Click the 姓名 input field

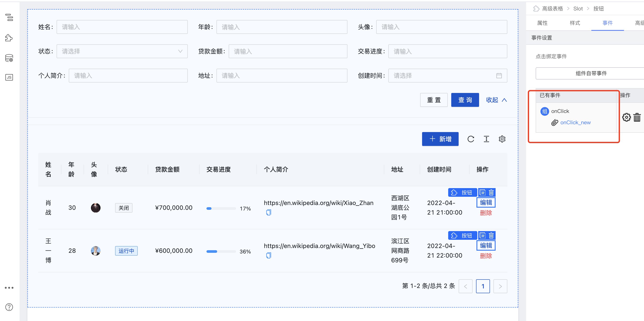(x=122, y=27)
